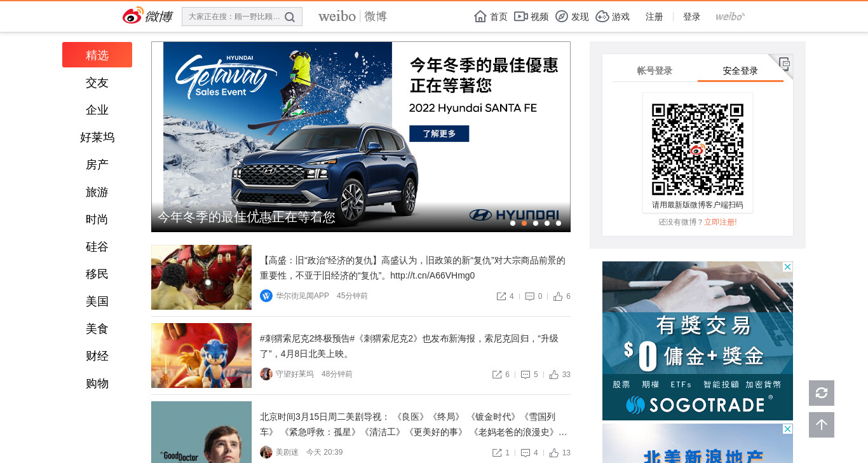Viewport: 868px width, 463px height.
Task: Open 美剧迷 author name
Action: click(x=287, y=452)
